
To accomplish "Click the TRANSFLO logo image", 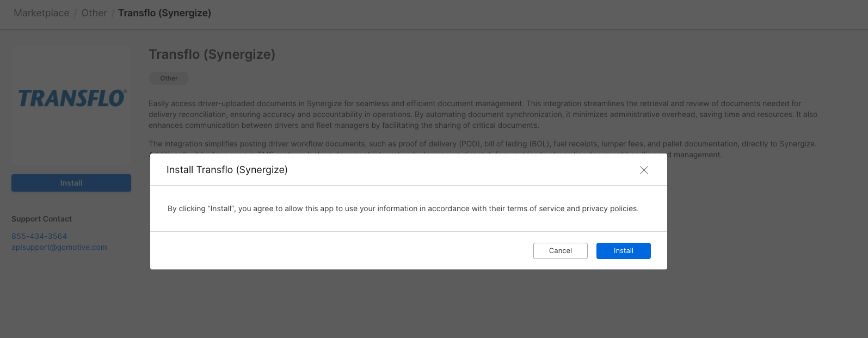I will (71, 99).
